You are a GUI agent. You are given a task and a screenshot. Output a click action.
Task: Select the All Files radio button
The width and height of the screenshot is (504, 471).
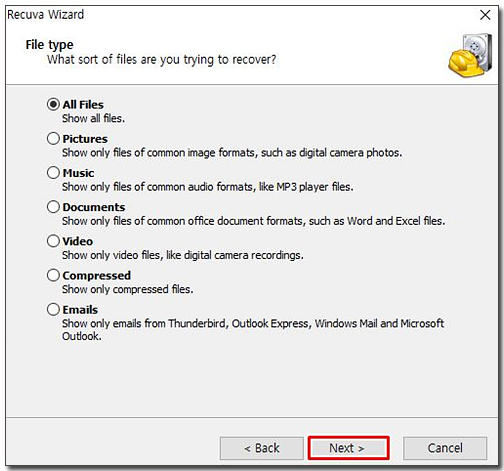point(53,104)
